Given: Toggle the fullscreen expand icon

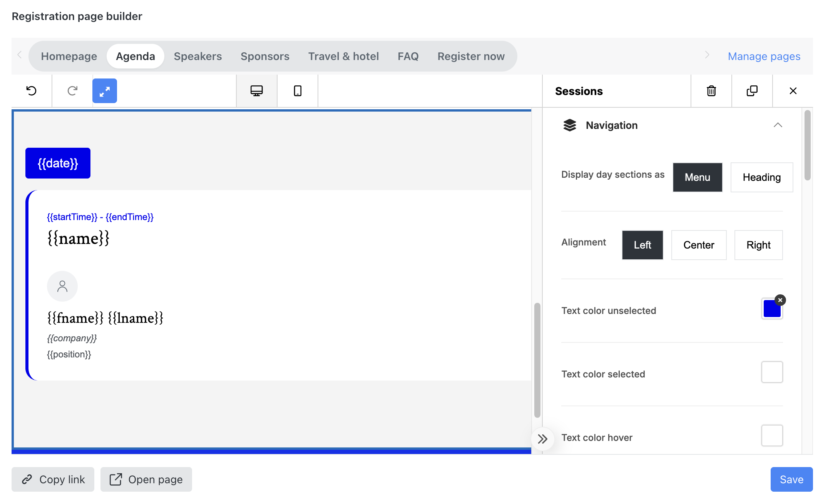Looking at the screenshot, I should click(105, 91).
